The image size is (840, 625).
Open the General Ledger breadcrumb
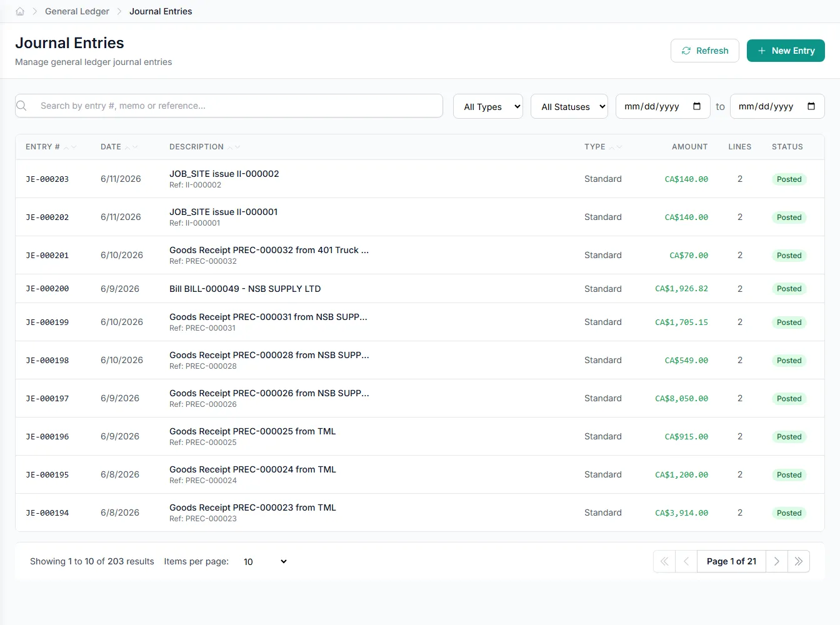[77, 11]
